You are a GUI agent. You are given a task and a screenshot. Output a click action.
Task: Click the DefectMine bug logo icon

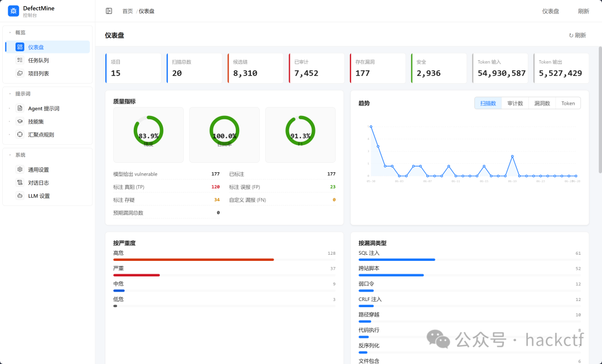13,11
